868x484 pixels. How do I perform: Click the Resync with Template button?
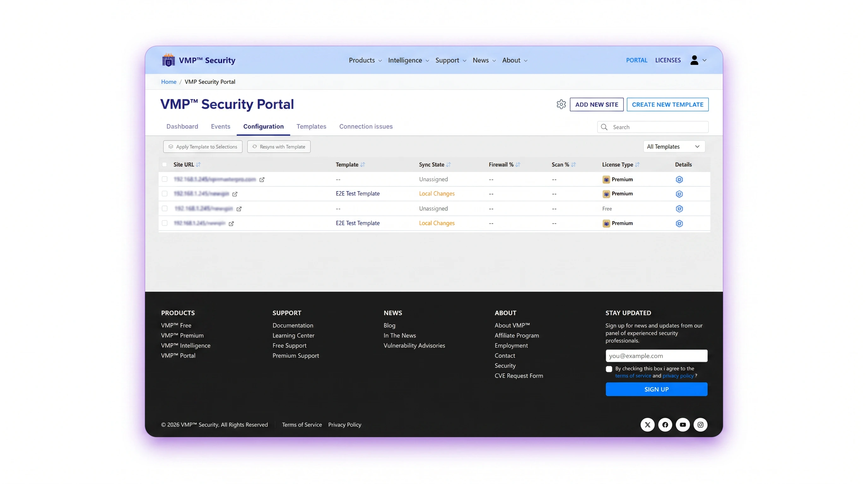pos(279,147)
